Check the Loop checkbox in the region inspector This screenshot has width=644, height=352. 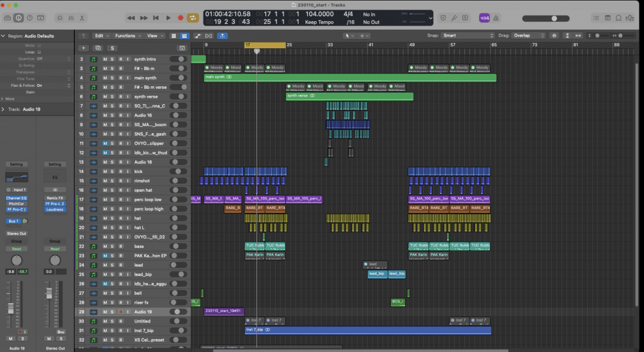[x=39, y=52]
